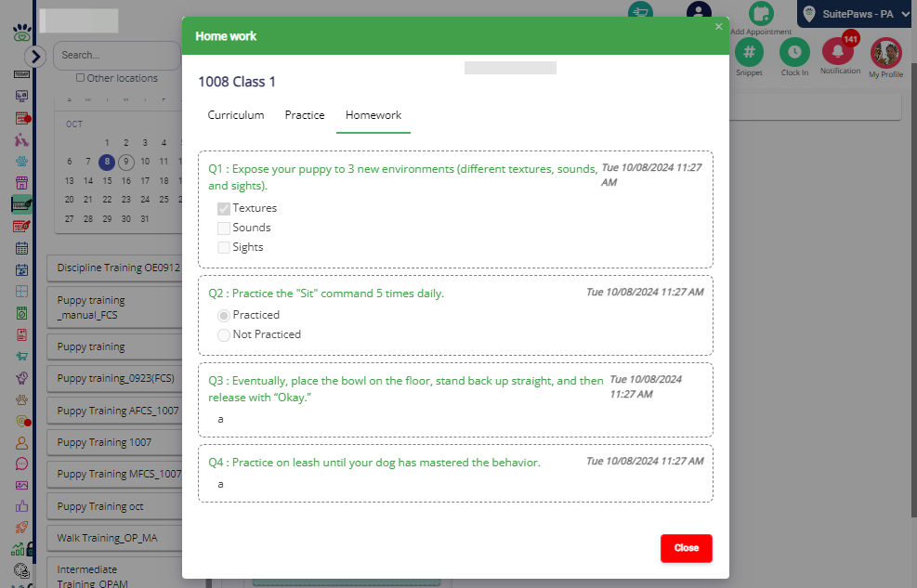Viewport: 917px width, 588px height.
Task: Open Discipline Training OE0912 class
Action: point(114,268)
